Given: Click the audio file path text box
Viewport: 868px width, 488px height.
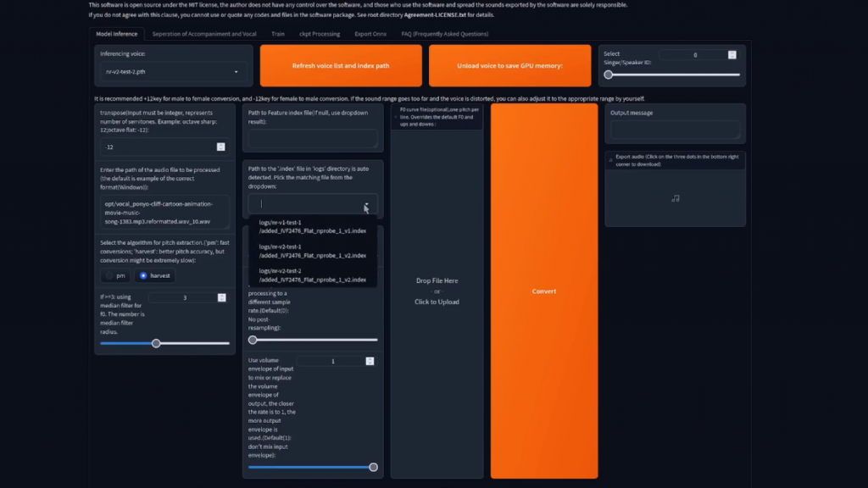Looking at the screenshot, I should coord(164,213).
